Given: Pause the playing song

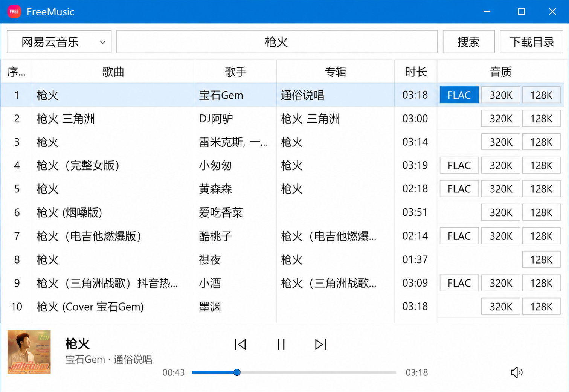Looking at the screenshot, I should pos(281,344).
